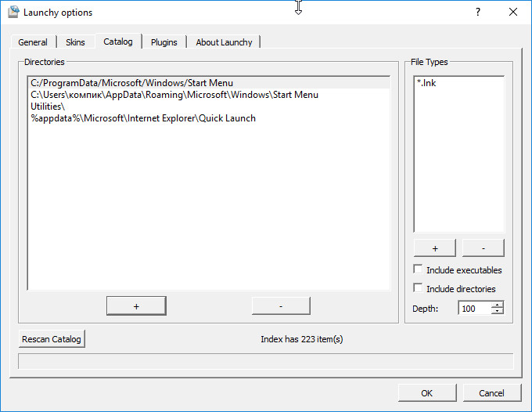Go to the Plugins tab
The height and width of the screenshot is (412, 532).
click(164, 42)
